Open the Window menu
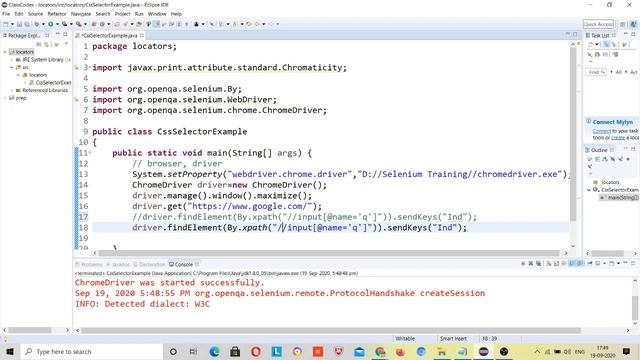 157,14
